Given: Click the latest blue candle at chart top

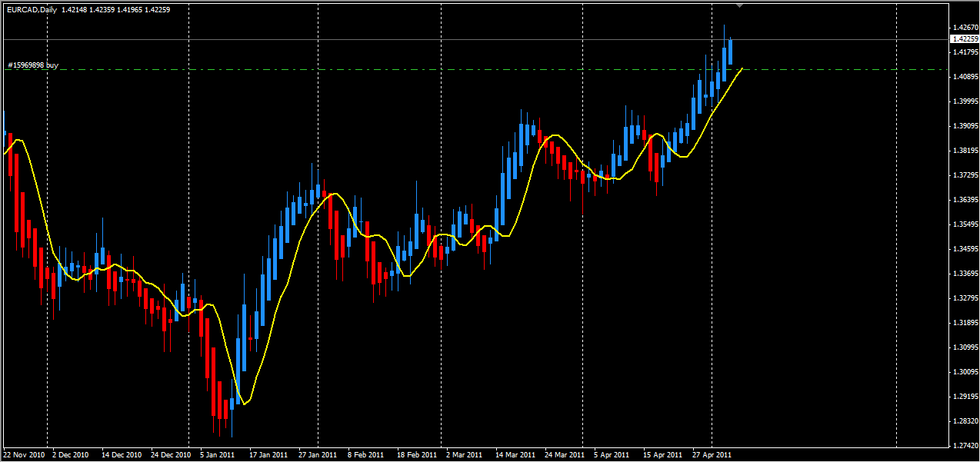Looking at the screenshot, I should pos(731,52).
